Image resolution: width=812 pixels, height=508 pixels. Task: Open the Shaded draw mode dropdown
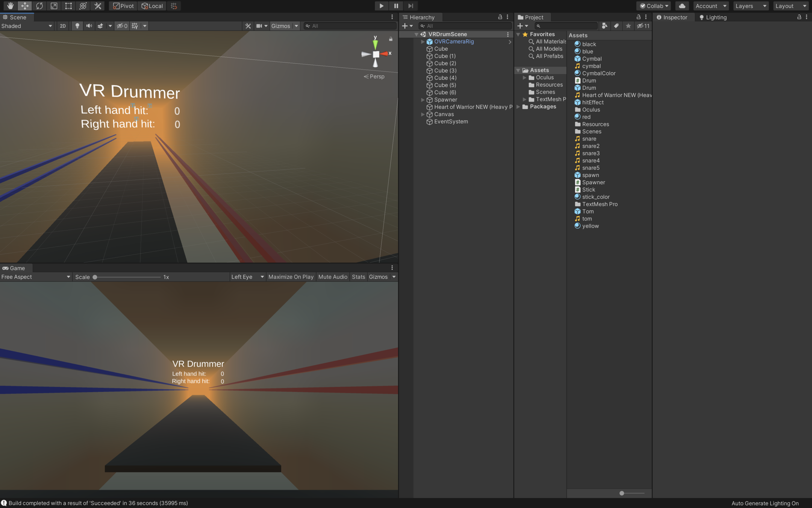[26, 26]
